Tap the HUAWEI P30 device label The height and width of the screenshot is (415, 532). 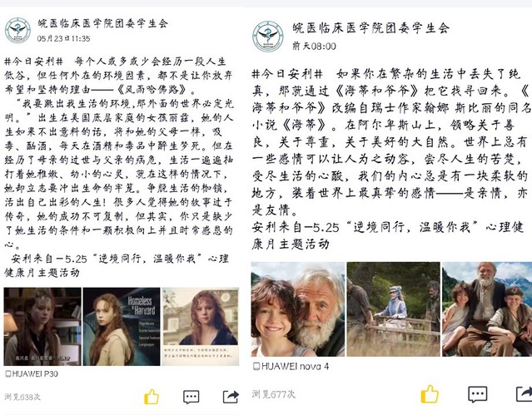click(32, 373)
